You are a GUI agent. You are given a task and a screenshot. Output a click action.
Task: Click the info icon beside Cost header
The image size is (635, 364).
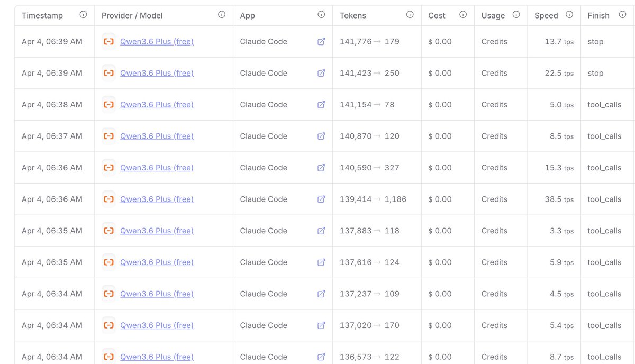pyautogui.click(x=463, y=15)
